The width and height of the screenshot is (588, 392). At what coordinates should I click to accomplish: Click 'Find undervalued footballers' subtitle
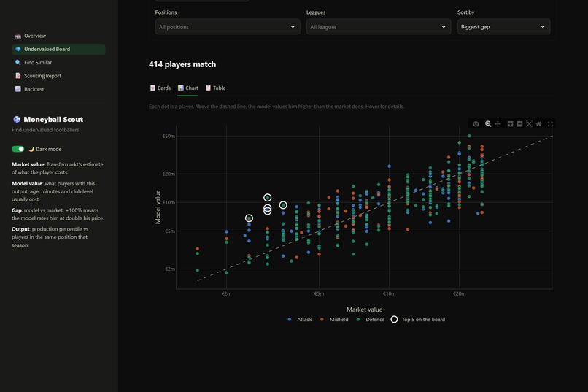(x=45, y=130)
